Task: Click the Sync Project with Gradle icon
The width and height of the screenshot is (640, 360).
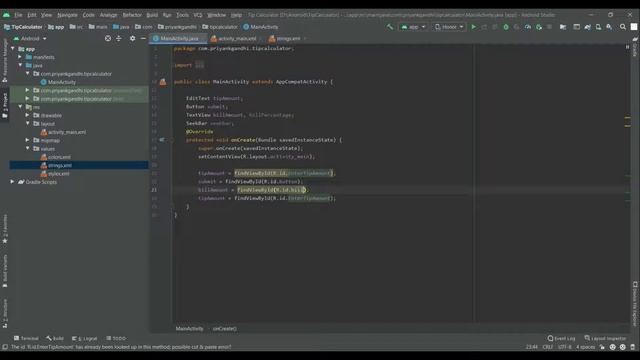Action: (x=587, y=27)
